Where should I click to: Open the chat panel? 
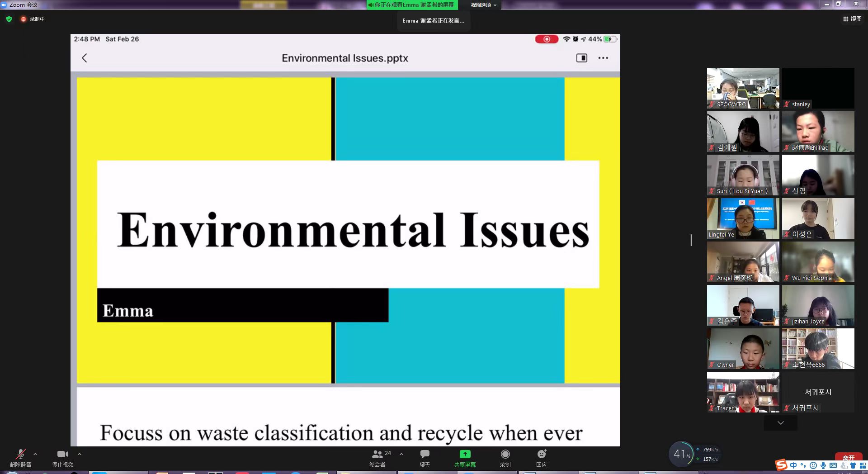pyautogui.click(x=425, y=458)
